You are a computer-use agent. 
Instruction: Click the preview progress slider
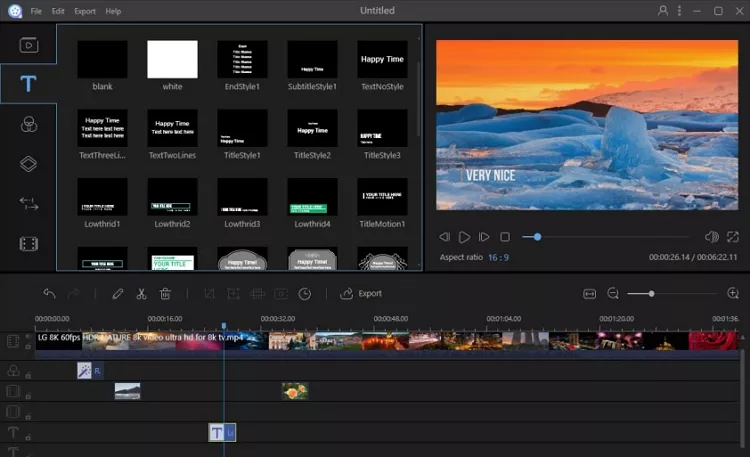pyautogui.click(x=606, y=237)
